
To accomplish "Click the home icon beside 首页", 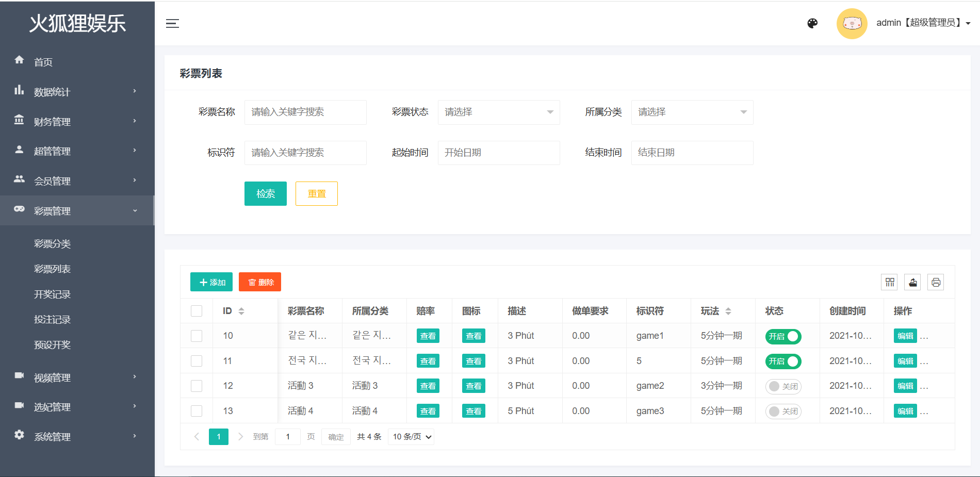I will (20, 60).
